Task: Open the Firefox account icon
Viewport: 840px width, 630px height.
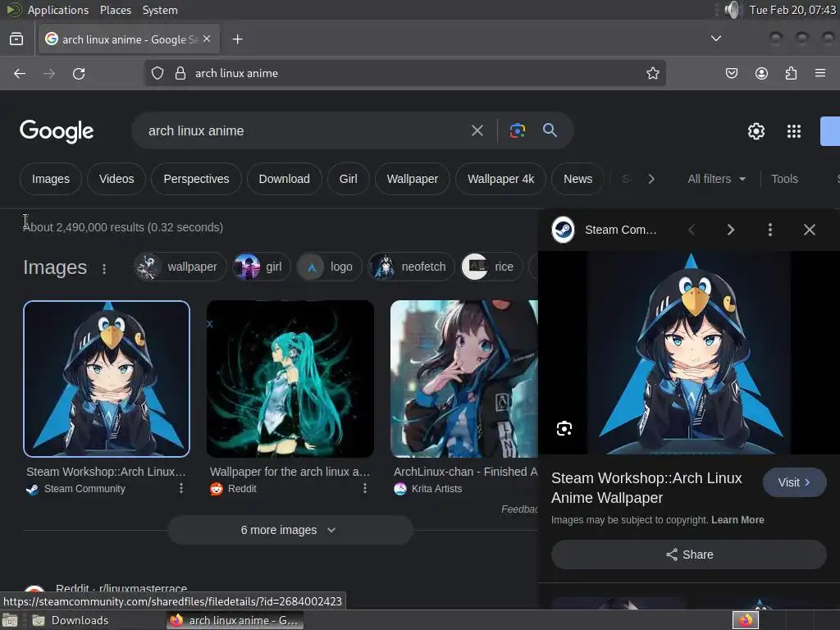Action: pos(761,73)
